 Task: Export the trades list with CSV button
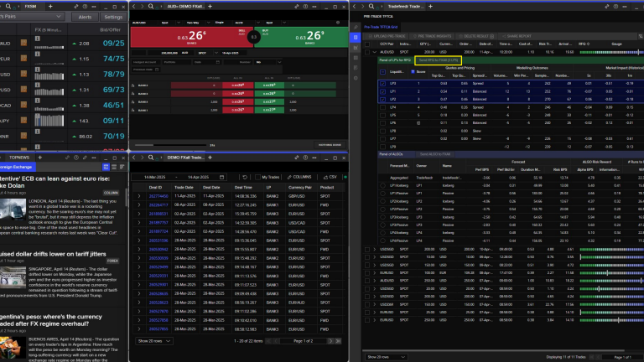[x=330, y=177]
